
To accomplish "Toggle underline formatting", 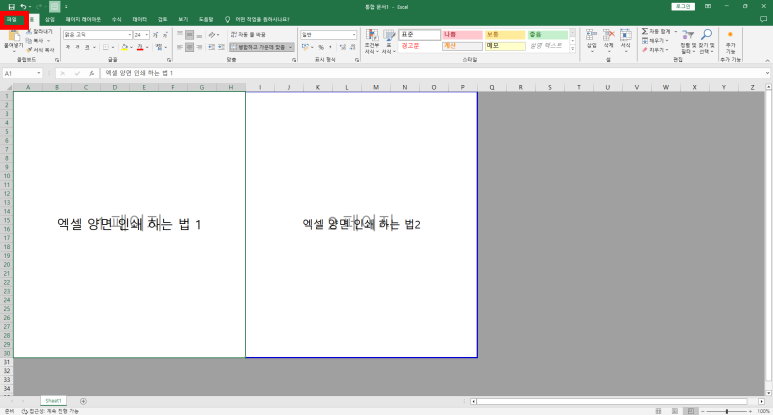I will pos(87,47).
